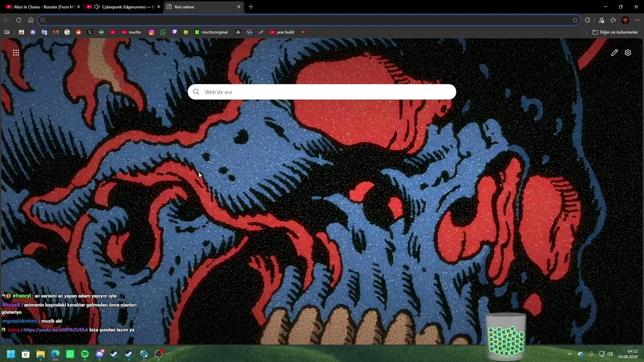Viewport: 644px width, 362px height.
Task: Expand the Diğer sık kullanılanlar folder
Action: (x=615, y=32)
